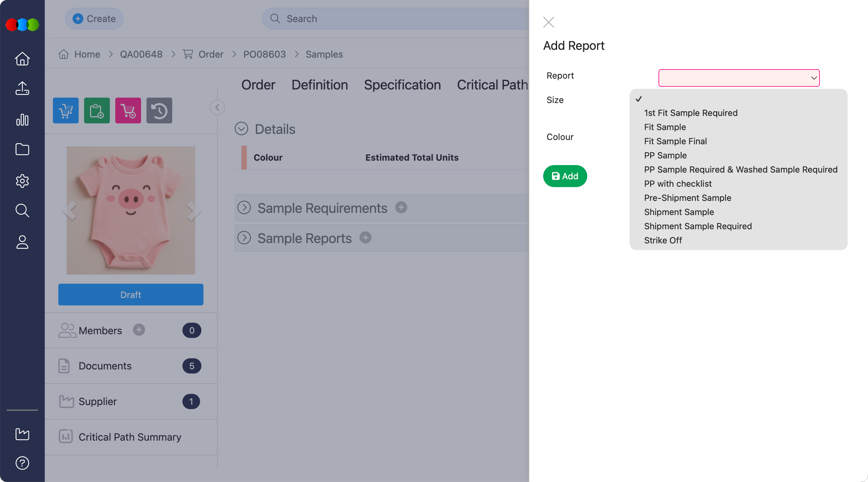The height and width of the screenshot is (482, 868).
Task: Open the Report dropdown field
Action: pos(738,78)
